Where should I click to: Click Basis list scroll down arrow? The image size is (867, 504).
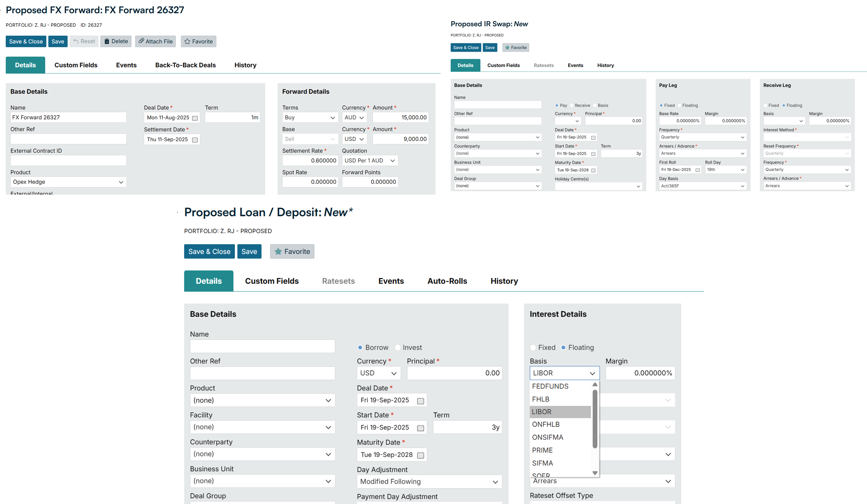(x=595, y=473)
